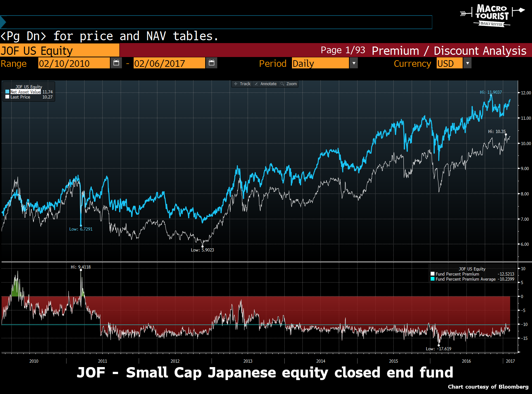532x394 pixels.
Task: Click the Period label
Action: pyautogui.click(x=273, y=63)
